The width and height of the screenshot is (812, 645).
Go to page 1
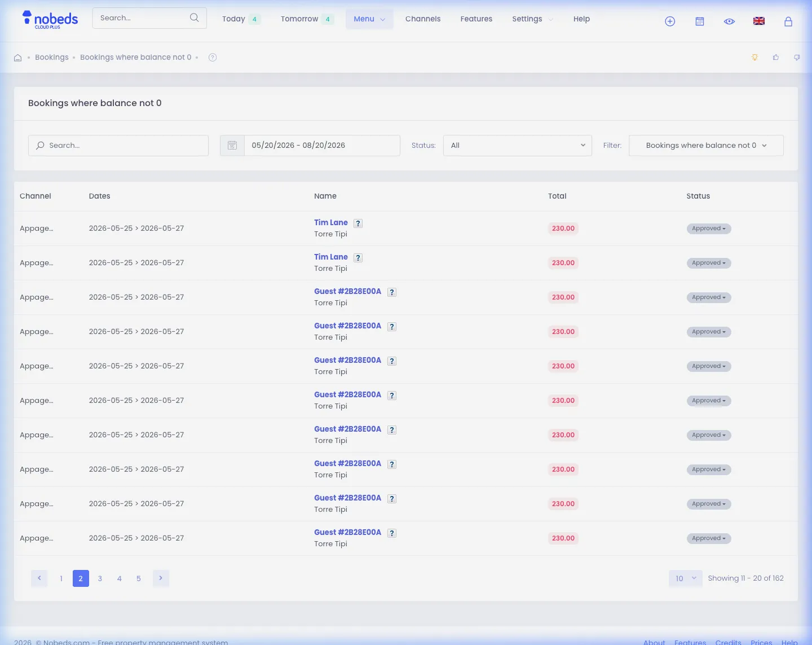(x=61, y=578)
